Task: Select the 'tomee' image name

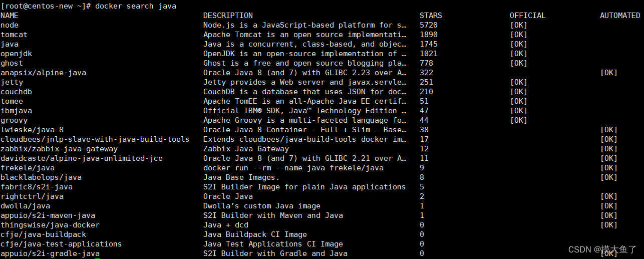Action: [x=12, y=101]
